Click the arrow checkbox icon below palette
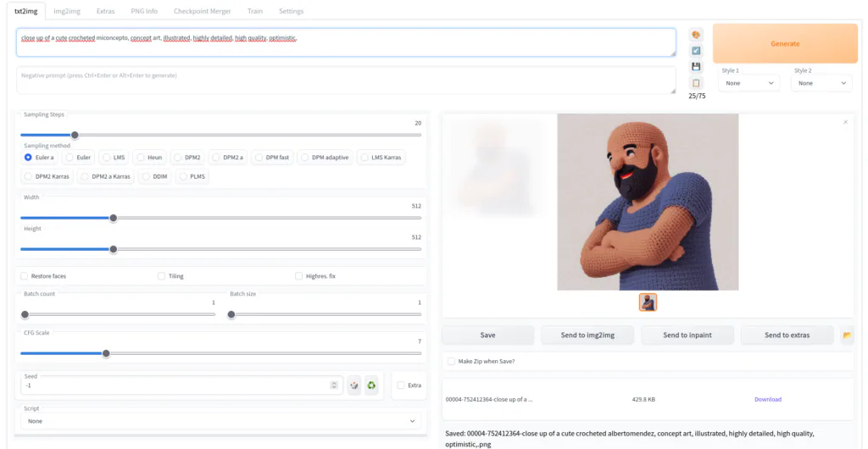This screenshot has height=449, width=868. coord(696,50)
